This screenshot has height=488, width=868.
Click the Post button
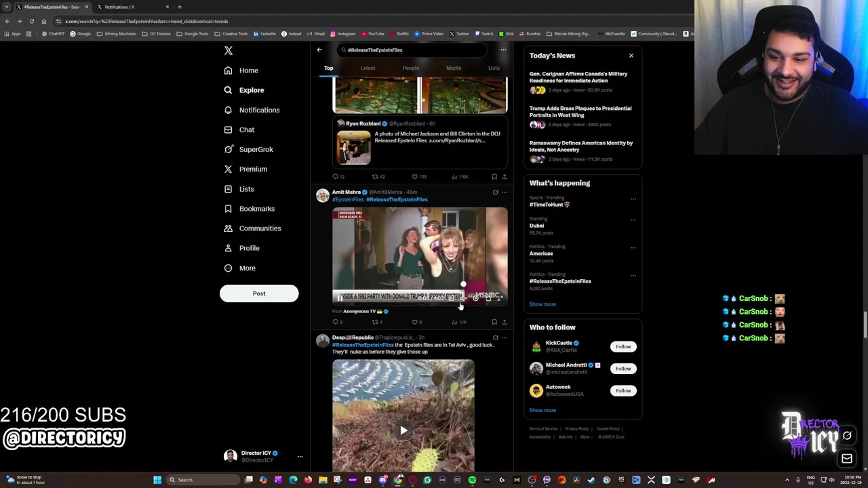259,293
